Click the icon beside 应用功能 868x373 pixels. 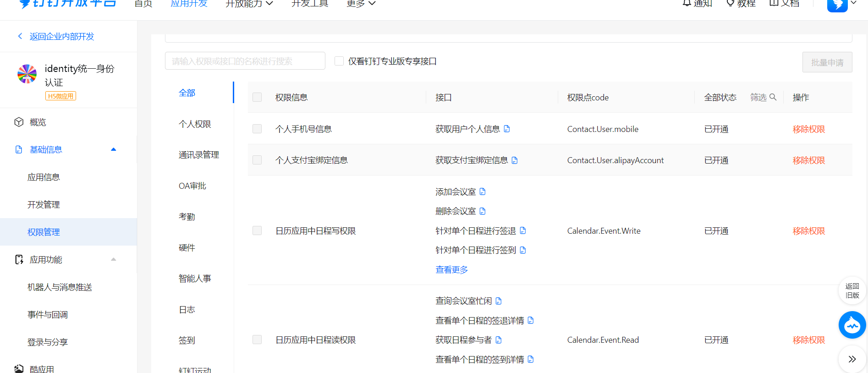(x=19, y=259)
